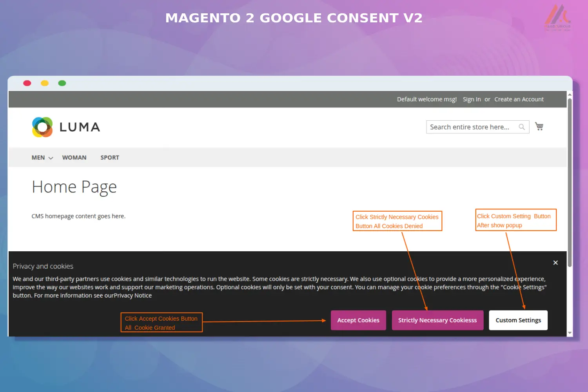Expand the MEN category dropdown chevron
Screen dimensions: 588x392
[x=51, y=158]
